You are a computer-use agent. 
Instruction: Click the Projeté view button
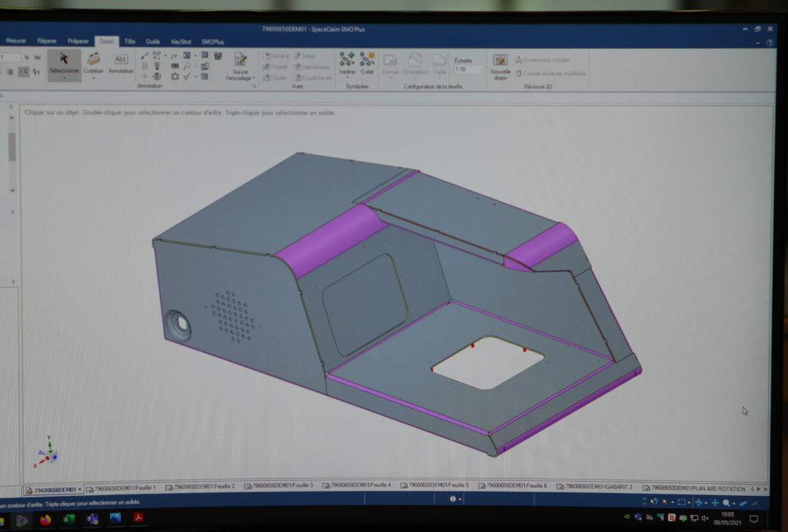(x=275, y=67)
